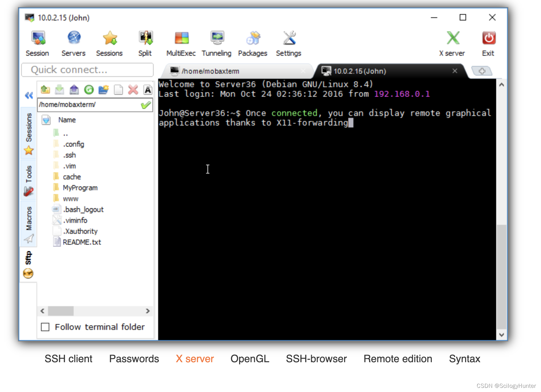541x392 pixels.
Task: Create new folder in SFTP browser
Action: tap(103, 90)
